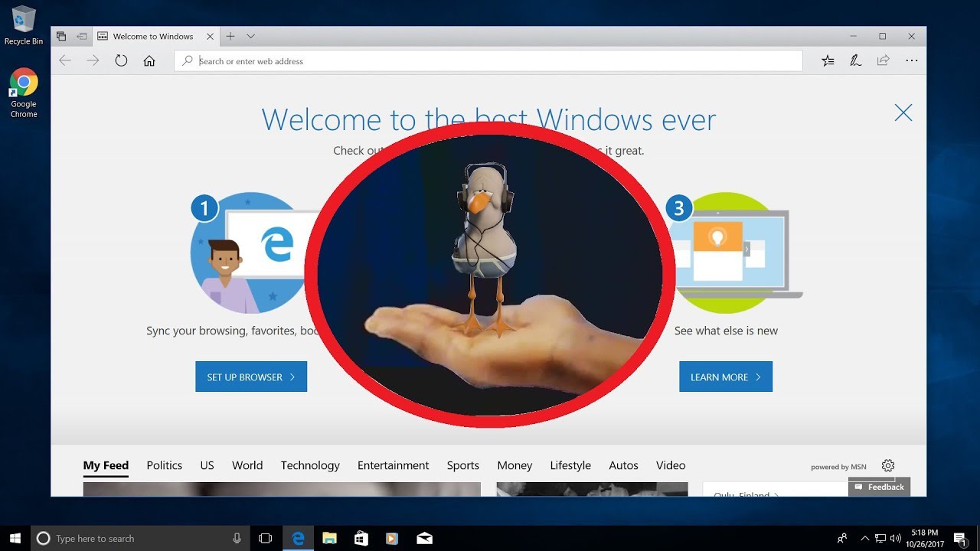Open File Explorer from taskbar

(x=329, y=538)
